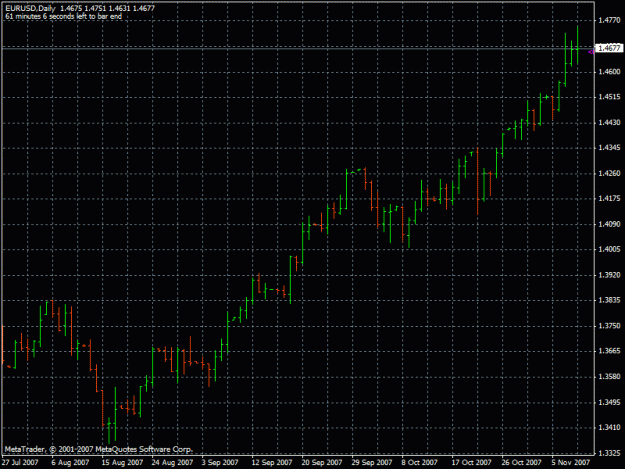Click the 29 Sep 2007 date label
The width and height of the screenshot is (625, 469).
click(x=371, y=462)
